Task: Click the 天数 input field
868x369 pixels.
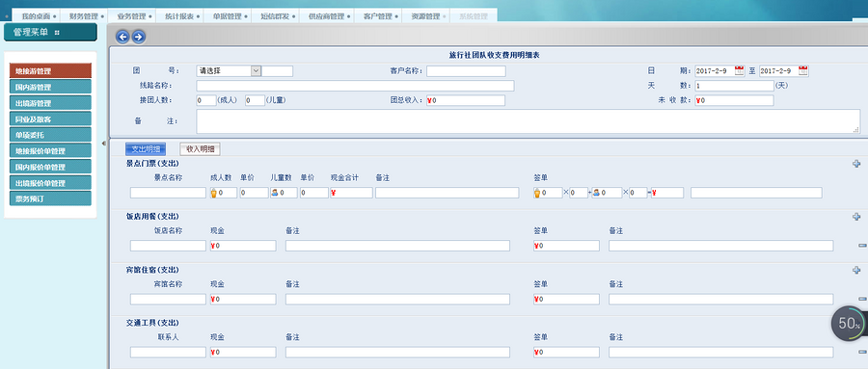Action: 734,86
